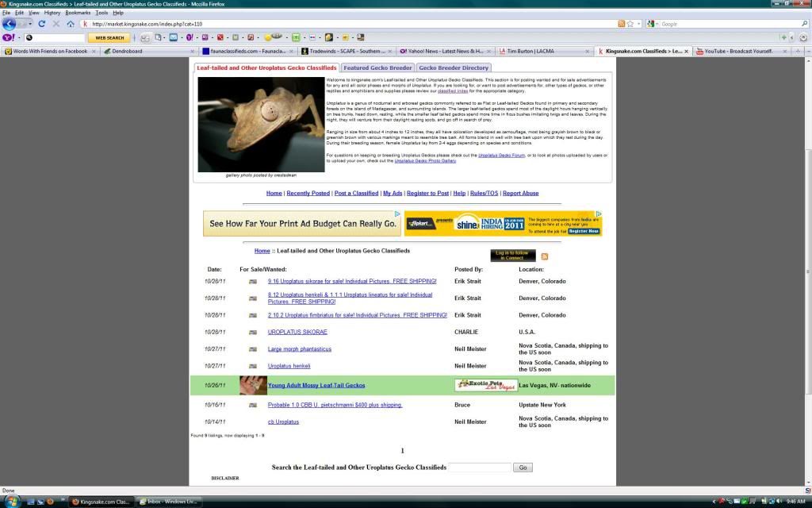Open camera icon on UROPLATUS SIKORAE row
812x508 pixels.
click(253, 333)
